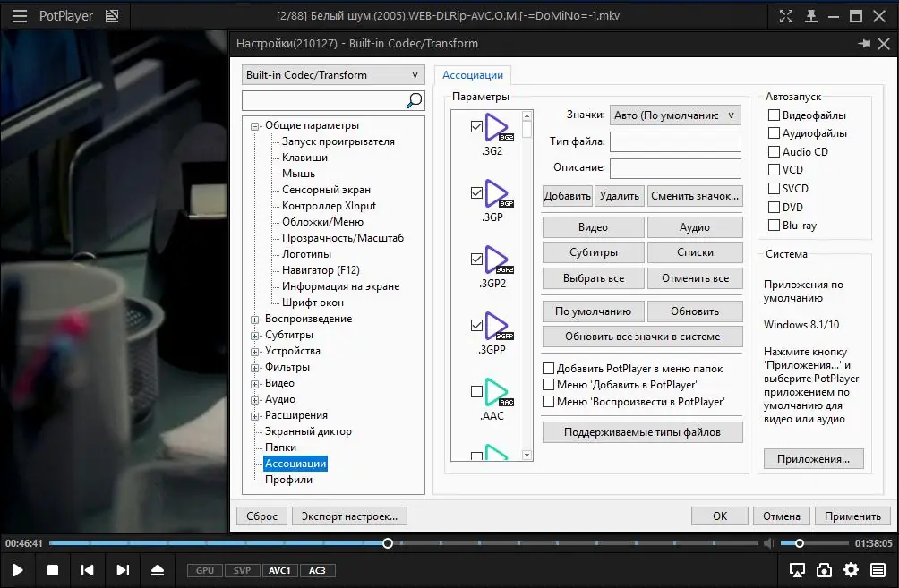Click 'Экспорт настроек...' button
The image size is (899, 588).
coord(348,516)
